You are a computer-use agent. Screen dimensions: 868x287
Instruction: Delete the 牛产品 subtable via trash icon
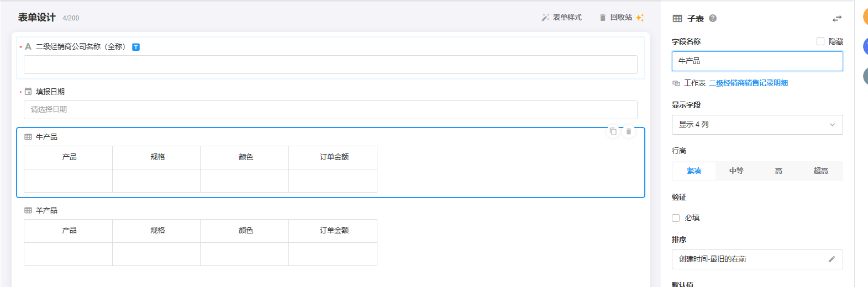coord(629,131)
